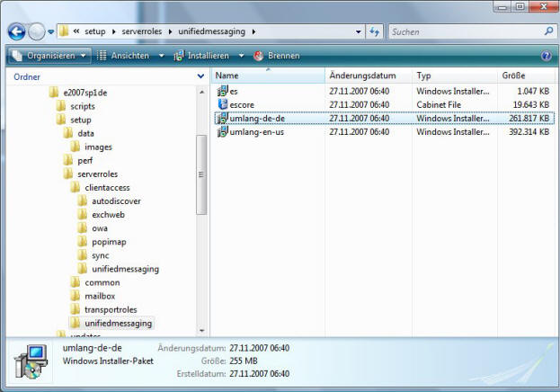Select the file name 'escore'
Viewport: 560px width, 392px height.
242,105
